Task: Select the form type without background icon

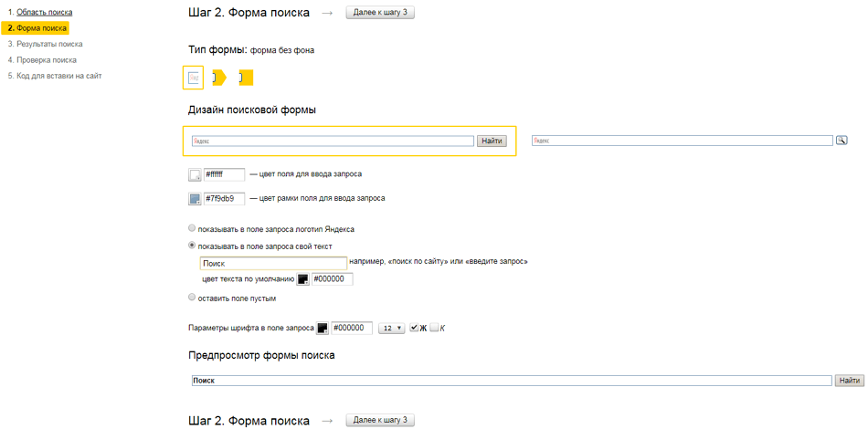Action: click(x=193, y=78)
